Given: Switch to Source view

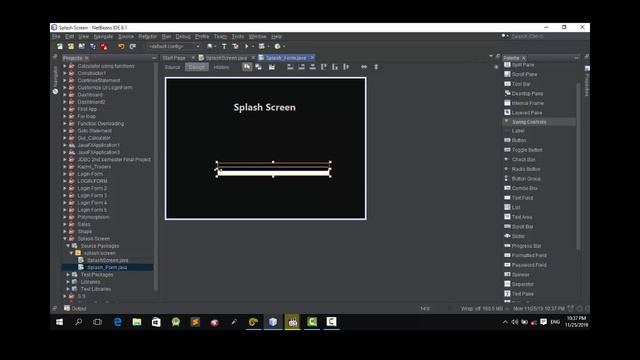Looking at the screenshot, I should coord(172,67).
